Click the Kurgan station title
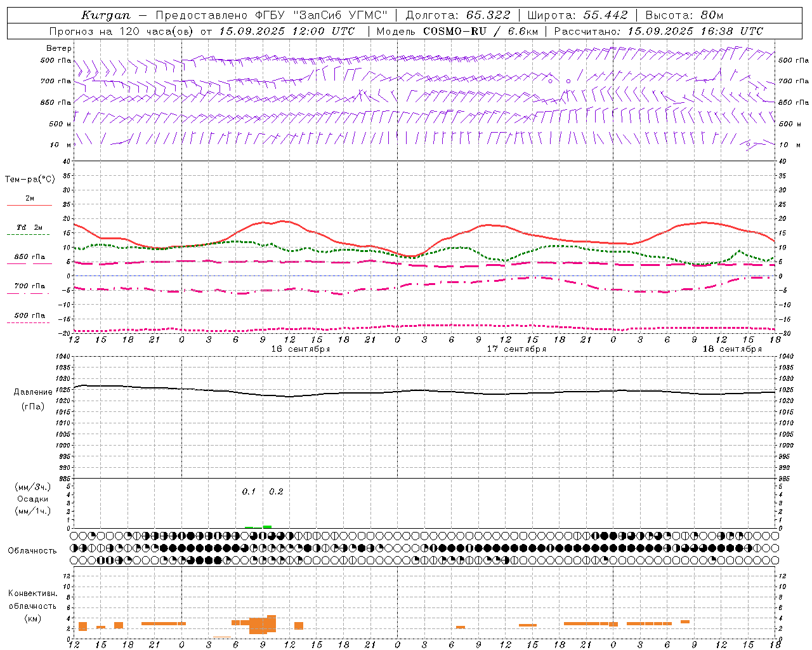The image size is (812, 650). tap(105, 15)
